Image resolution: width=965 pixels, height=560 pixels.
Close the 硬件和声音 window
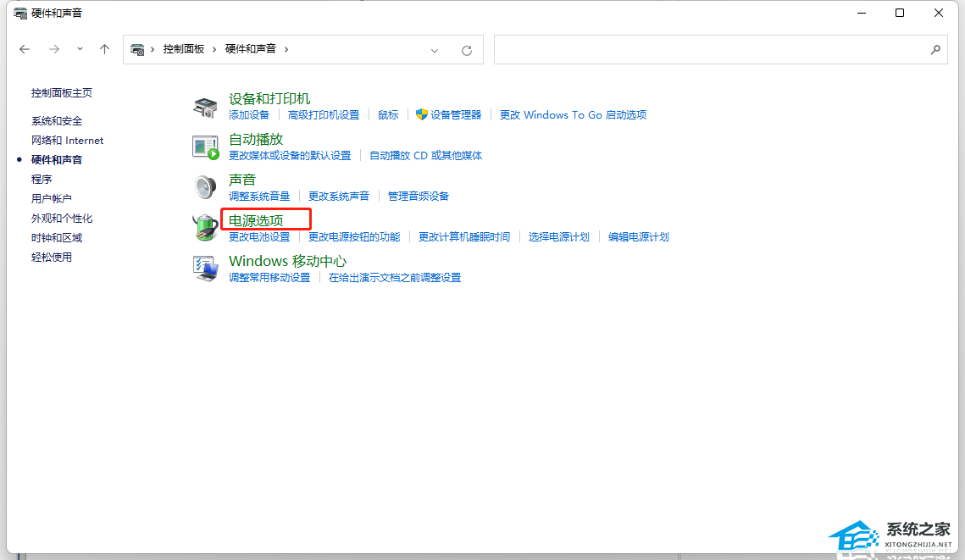point(939,13)
